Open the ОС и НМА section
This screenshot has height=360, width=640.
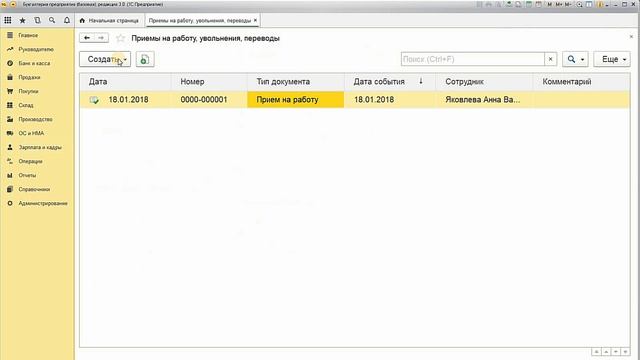pos(31,133)
